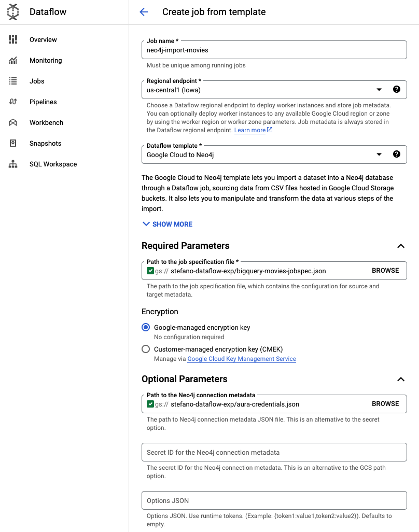Open Workbench via its sidebar icon
The height and width of the screenshot is (532, 419).
[13, 122]
